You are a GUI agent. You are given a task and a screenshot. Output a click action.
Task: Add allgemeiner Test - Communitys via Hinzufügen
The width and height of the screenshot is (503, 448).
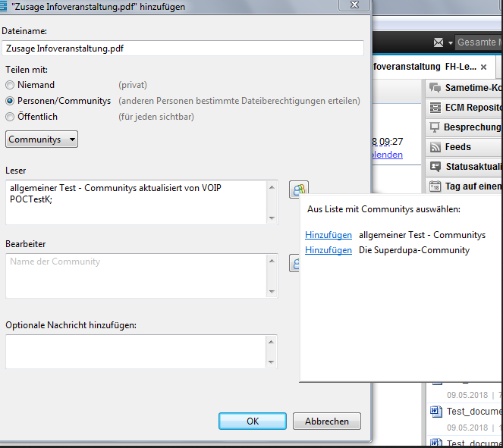(x=328, y=235)
